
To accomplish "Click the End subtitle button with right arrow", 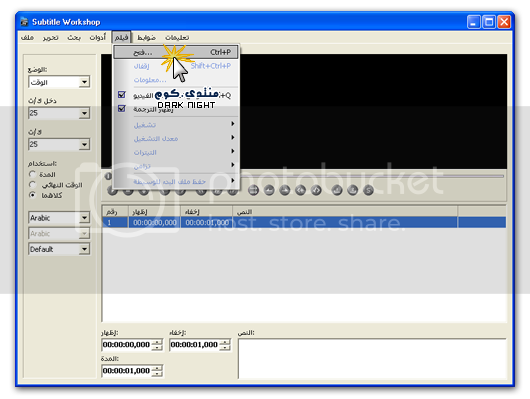I will click(x=316, y=190).
